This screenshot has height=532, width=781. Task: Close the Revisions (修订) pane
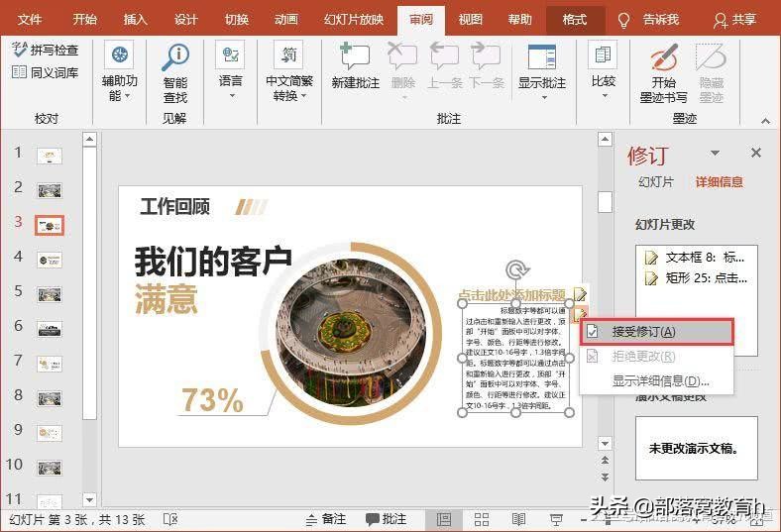pos(755,153)
